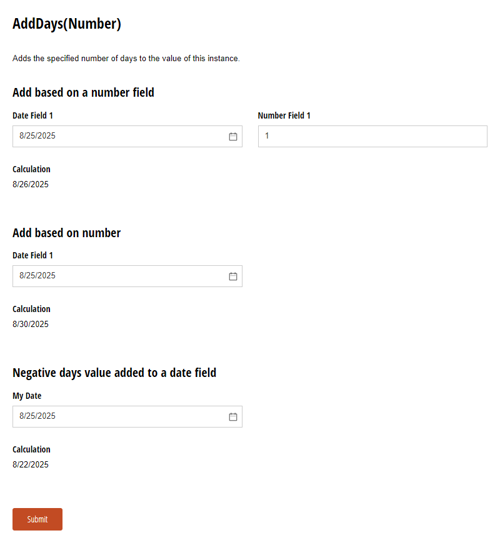Click 'Negative days value added to a date field' heading
This screenshot has height=543, width=500.
[115, 373]
